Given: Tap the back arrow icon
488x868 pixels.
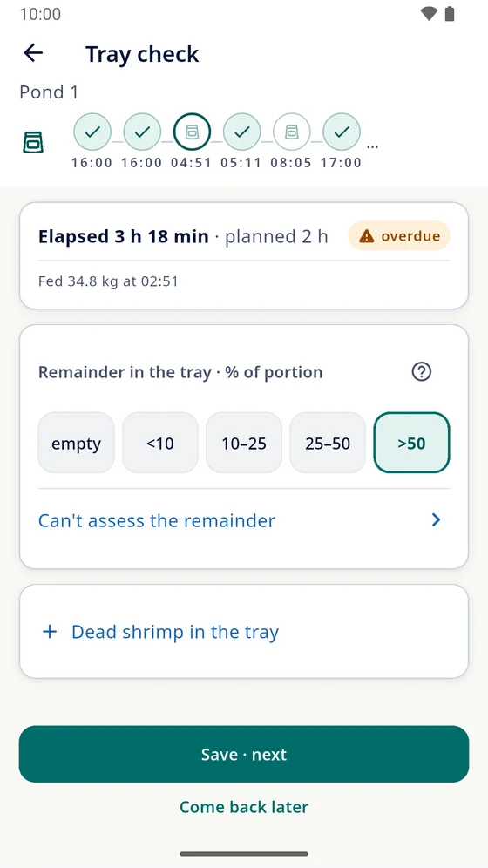Looking at the screenshot, I should (33, 53).
